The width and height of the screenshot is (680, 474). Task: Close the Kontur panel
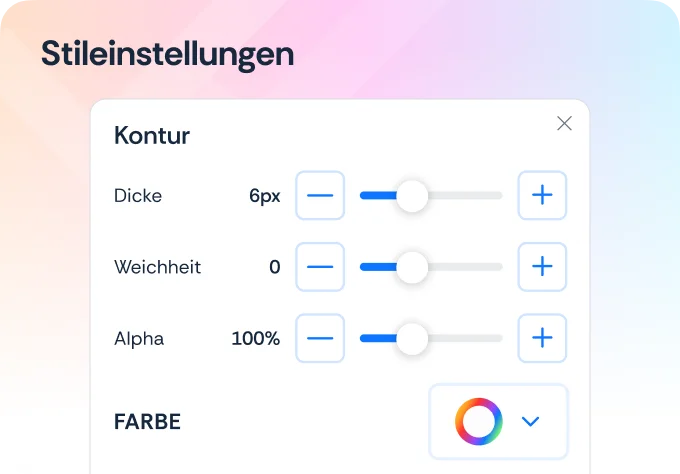point(564,124)
